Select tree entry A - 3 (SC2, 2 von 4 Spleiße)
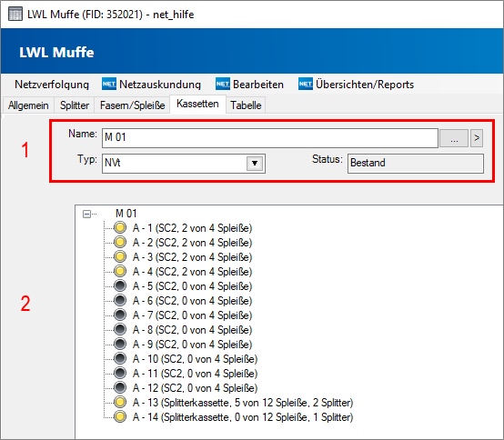 (192, 257)
